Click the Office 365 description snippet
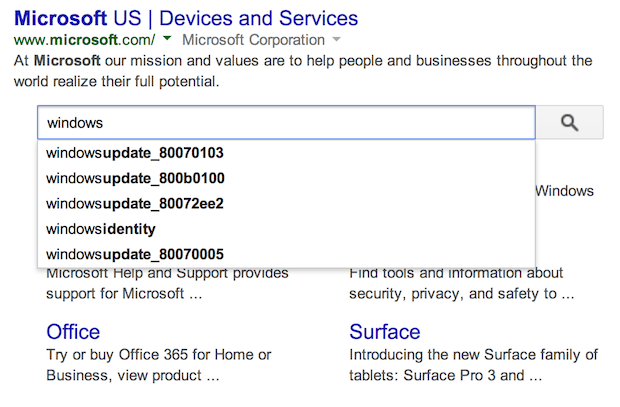 pos(159,365)
